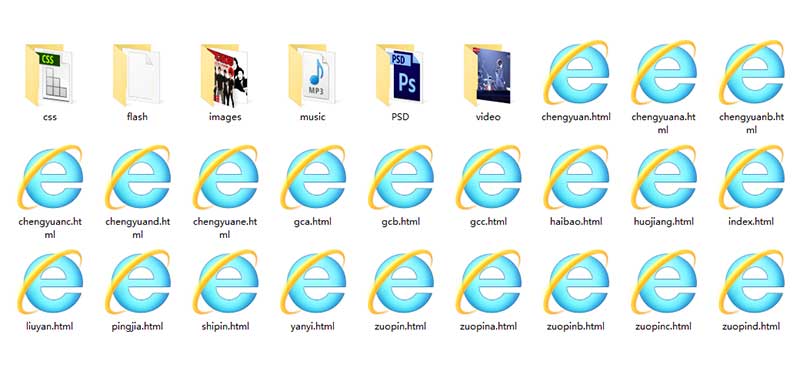Click the gcb.html file icon

coord(401,177)
